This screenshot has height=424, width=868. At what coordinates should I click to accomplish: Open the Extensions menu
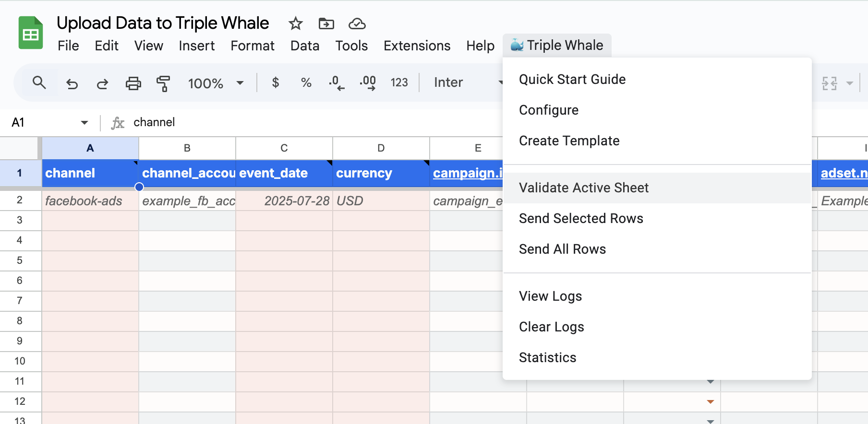417,46
